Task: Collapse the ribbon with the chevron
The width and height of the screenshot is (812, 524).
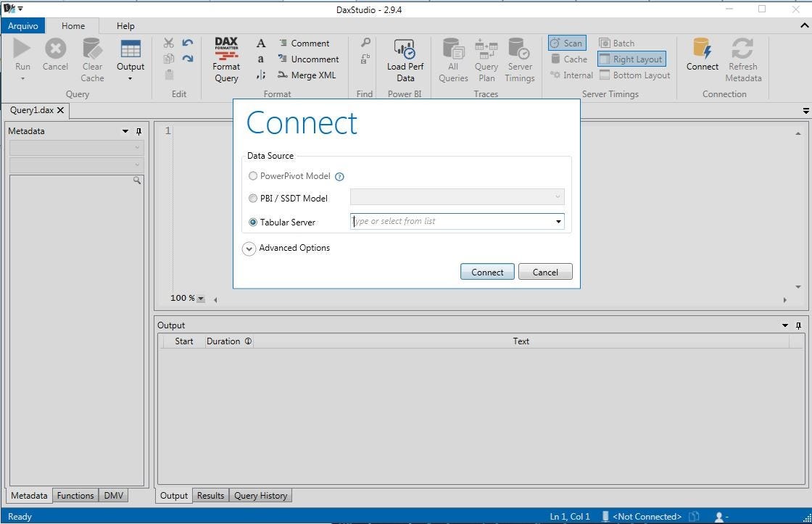Action: (x=805, y=25)
